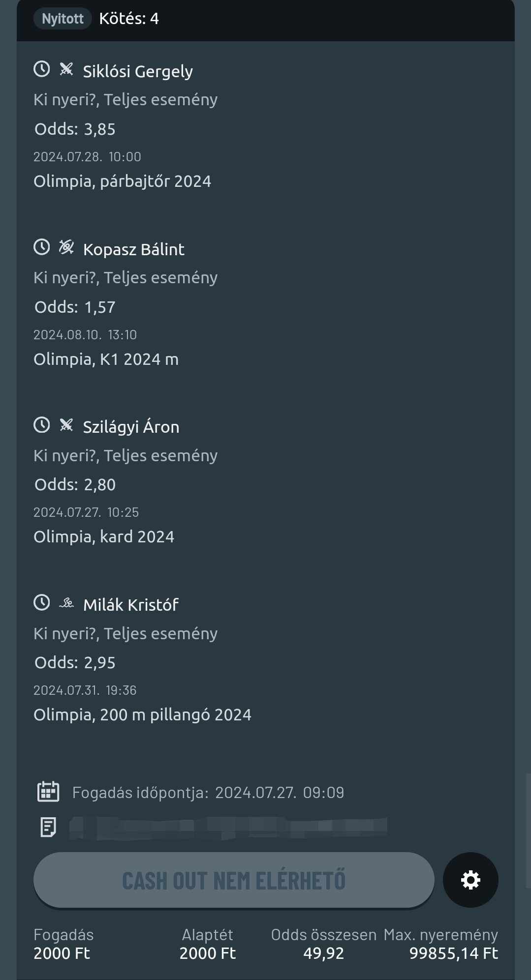Click the blurred bet slip ID field
531x980 pixels.
coord(228,827)
